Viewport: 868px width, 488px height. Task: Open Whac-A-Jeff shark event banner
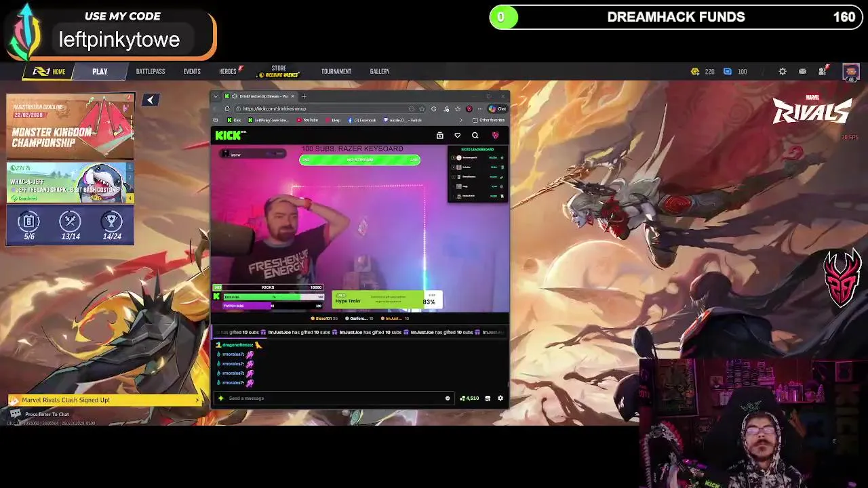pyautogui.click(x=71, y=183)
